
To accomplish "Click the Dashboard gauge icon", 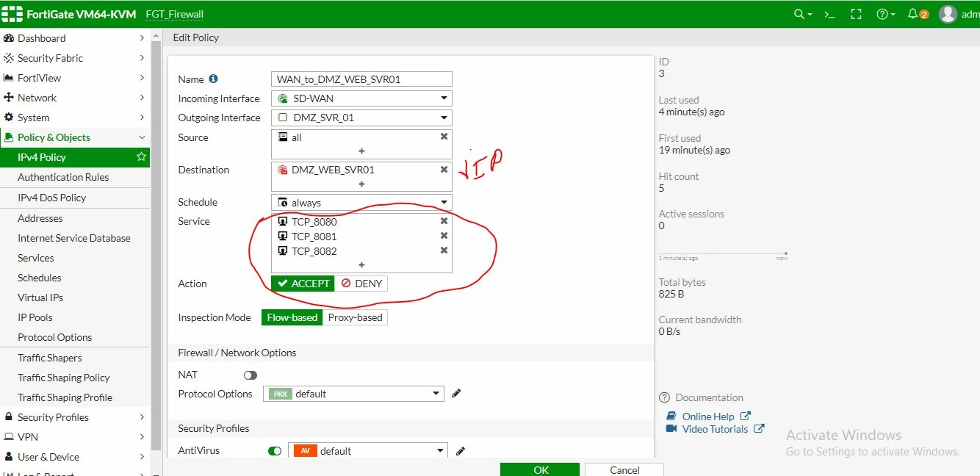I will 9,38.
